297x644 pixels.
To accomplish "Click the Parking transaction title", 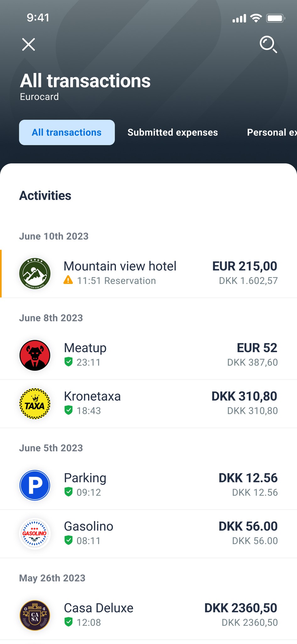I will pyautogui.click(x=85, y=478).
